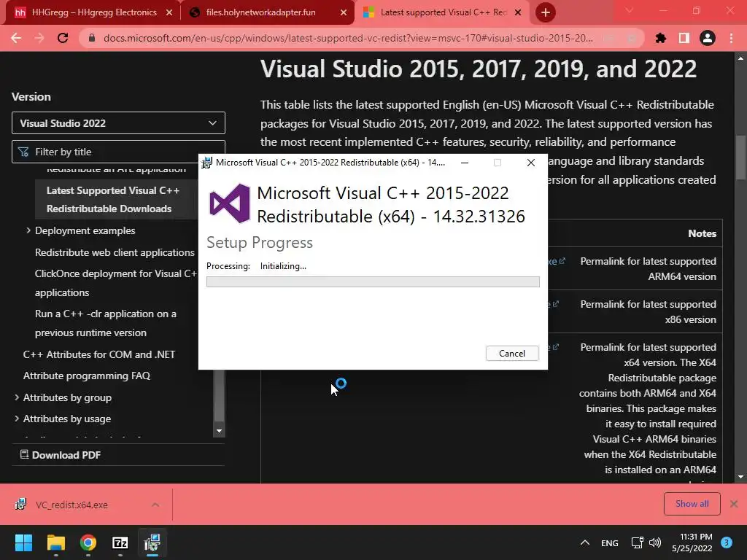Open the Windows Start menu

pos(24,542)
